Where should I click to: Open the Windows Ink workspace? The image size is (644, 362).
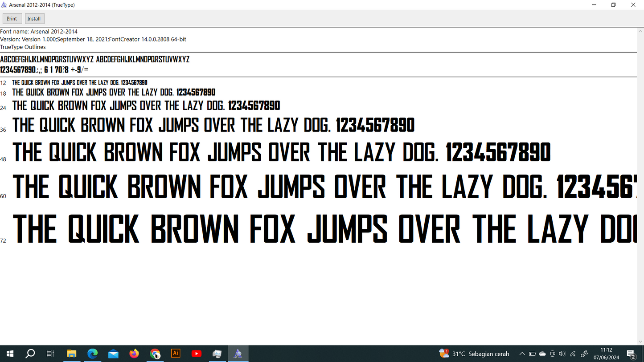click(x=584, y=354)
